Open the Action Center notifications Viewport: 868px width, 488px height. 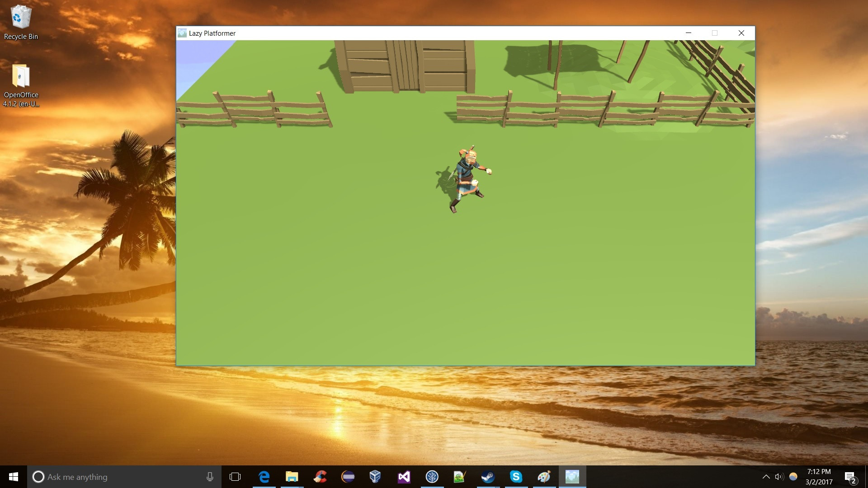pos(850,477)
